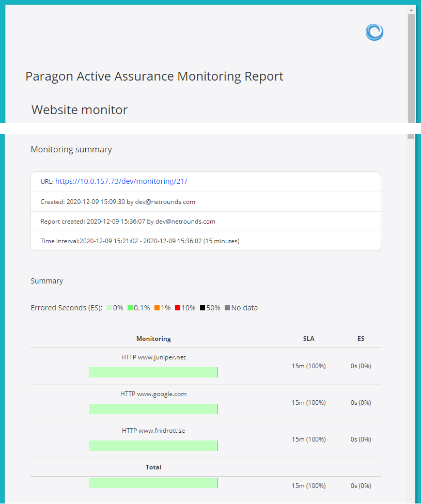Click the 'Monitoring' column header
The height and width of the screenshot is (504, 421).
pos(153,339)
